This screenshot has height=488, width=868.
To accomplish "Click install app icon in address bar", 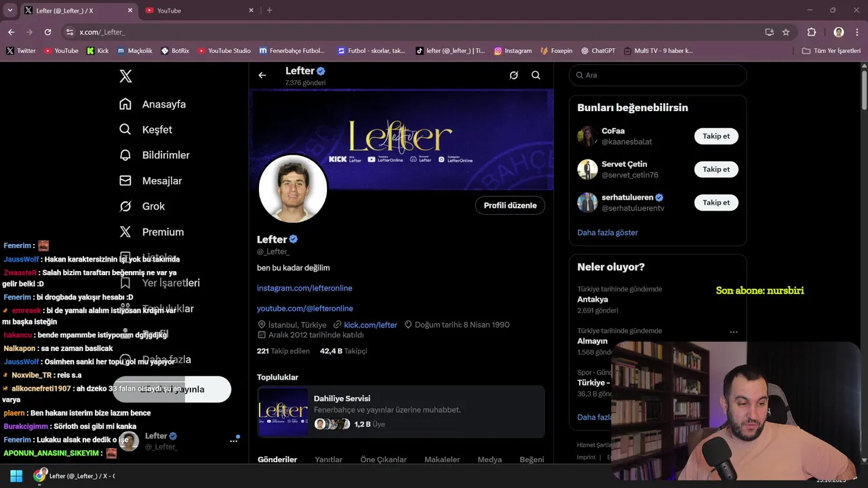I will coord(769,32).
